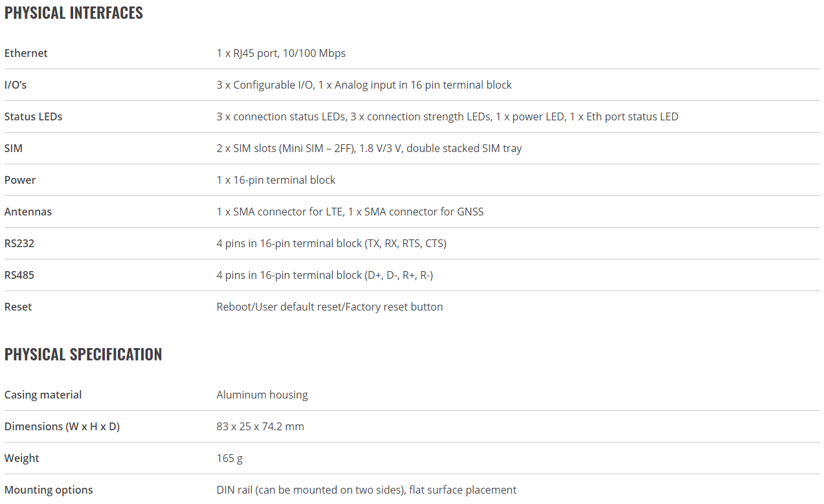Select the Status LEDs label

pyautogui.click(x=33, y=116)
